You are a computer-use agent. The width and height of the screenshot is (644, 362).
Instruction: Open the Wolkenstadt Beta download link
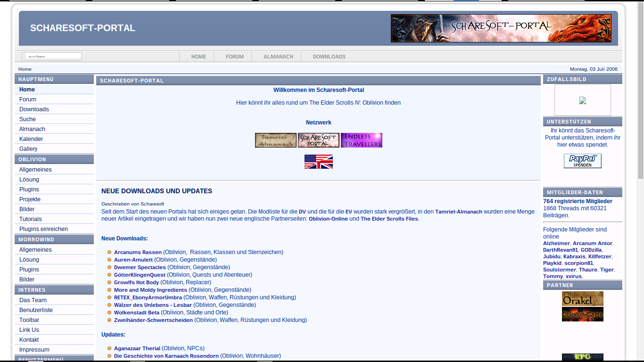[x=137, y=313]
